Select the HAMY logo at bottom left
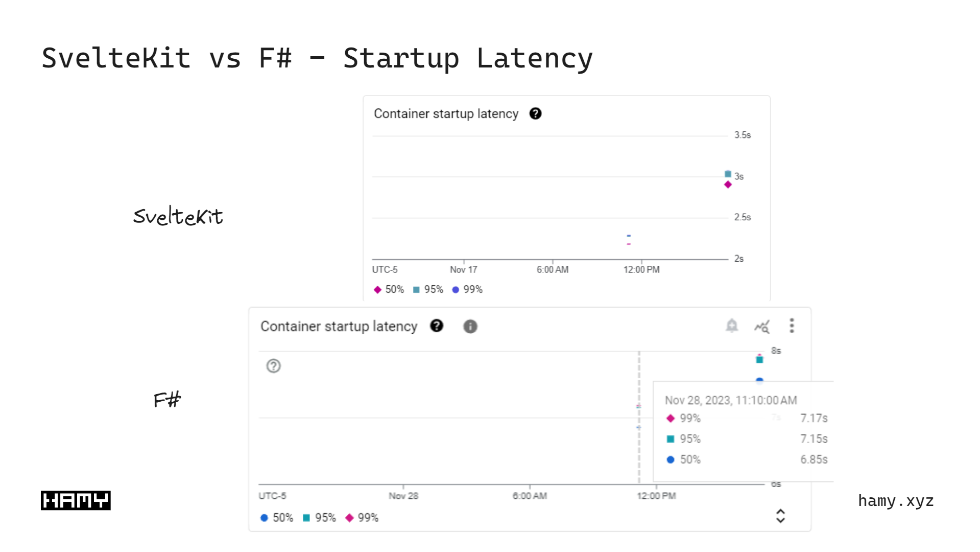The height and width of the screenshot is (552, 980). (76, 500)
